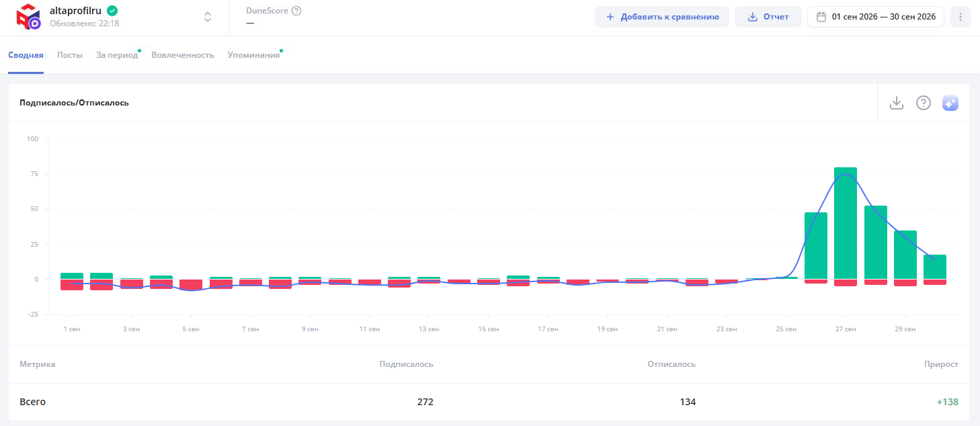The height and width of the screenshot is (426, 980).
Task: Click the unsubscribed total value 134
Action: [x=688, y=402]
